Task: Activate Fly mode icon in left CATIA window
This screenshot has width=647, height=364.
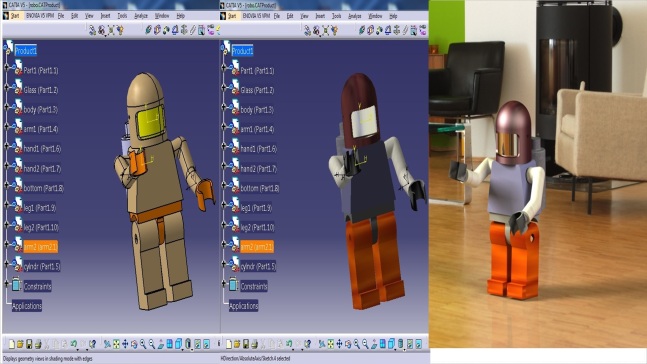Action: (x=107, y=344)
